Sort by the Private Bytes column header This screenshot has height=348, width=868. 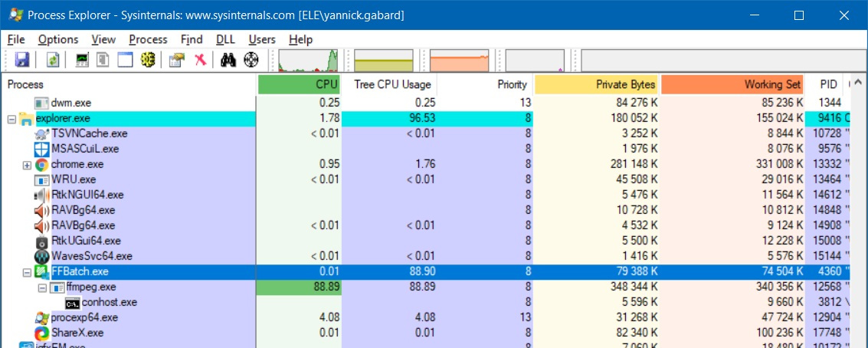coord(597,85)
